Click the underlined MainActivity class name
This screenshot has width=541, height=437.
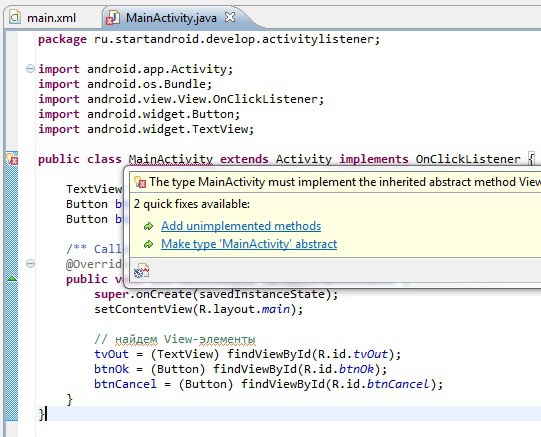(171, 159)
